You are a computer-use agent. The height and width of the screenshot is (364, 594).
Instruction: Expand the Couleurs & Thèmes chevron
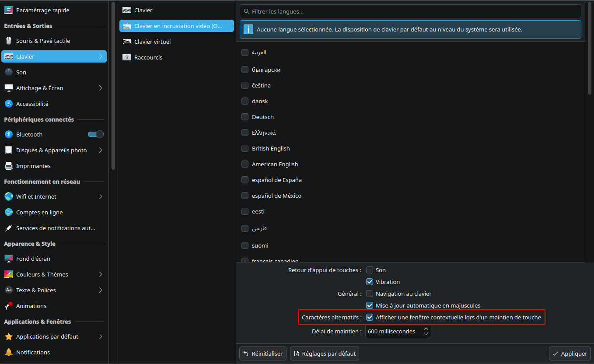point(101,274)
